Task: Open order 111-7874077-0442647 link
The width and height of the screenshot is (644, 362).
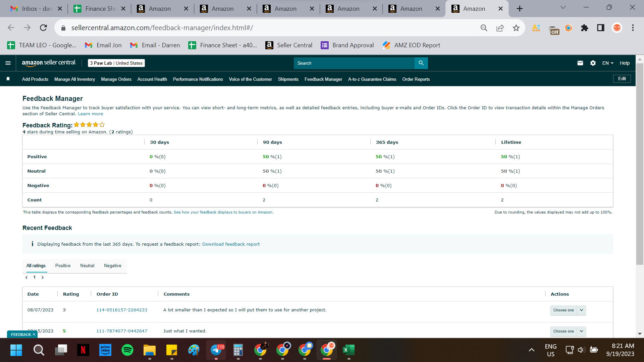Action: pos(122,331)
